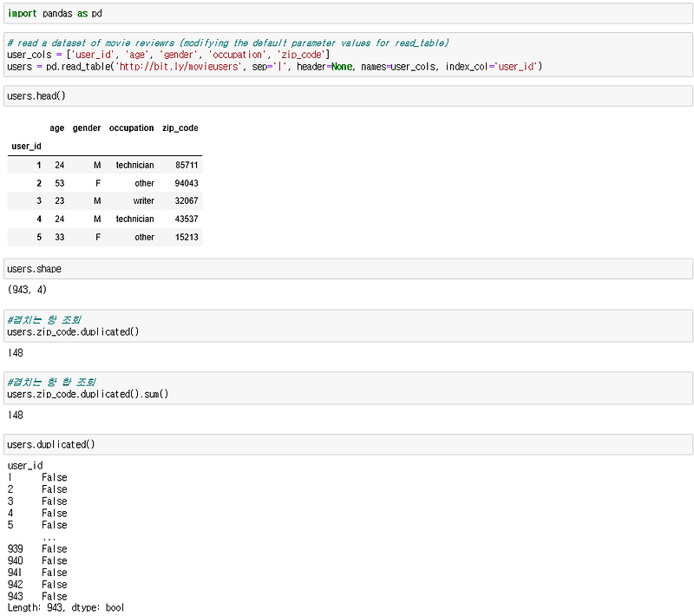Click the '940 False' output row
This screenshot has width=694, height=616.
coord(37,560)
